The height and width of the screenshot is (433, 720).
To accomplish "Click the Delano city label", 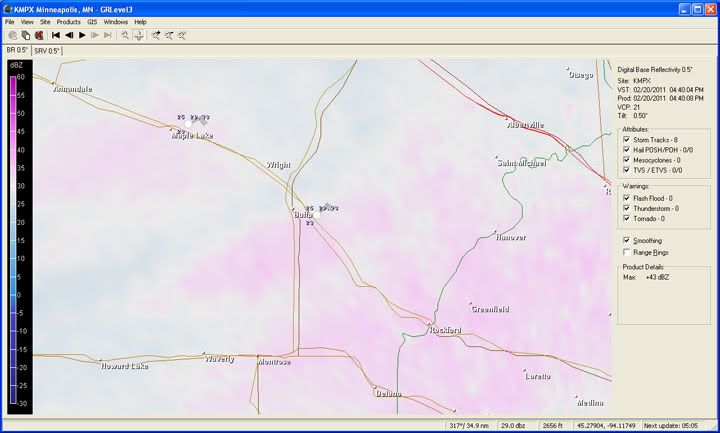I will tap(388, 394).
